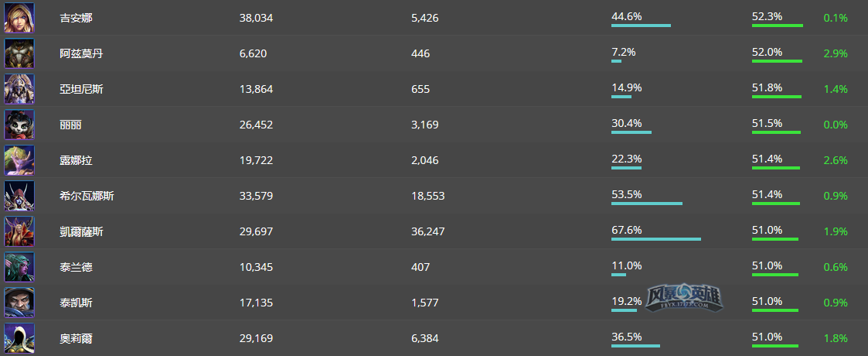Open the 凱爾薩斯 hero name link
The height and width of the screenshot is (356, 868).
tap(81, 231)
